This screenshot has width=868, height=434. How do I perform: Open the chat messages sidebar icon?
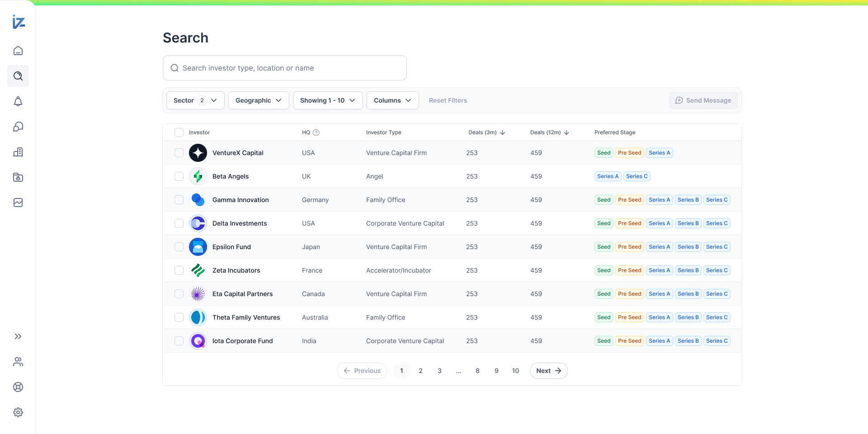[18, 127]
